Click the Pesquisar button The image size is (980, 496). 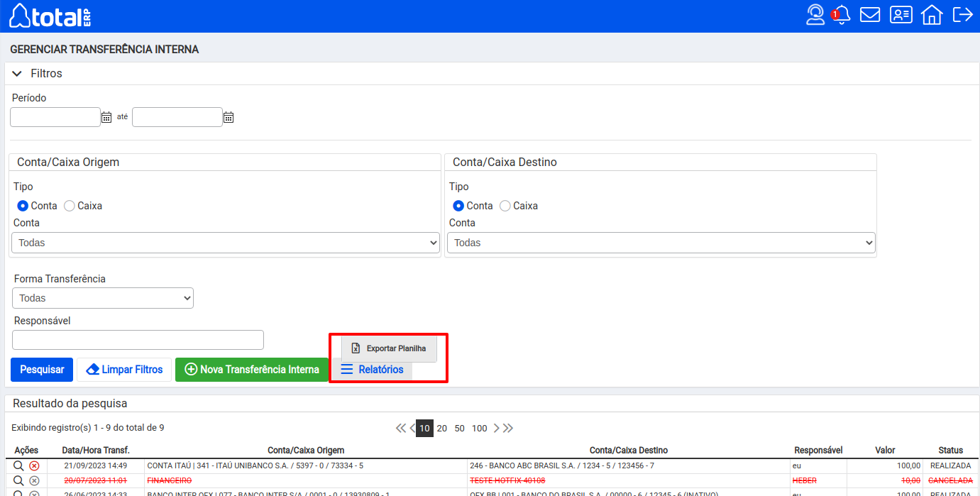[x=42, y=370]
